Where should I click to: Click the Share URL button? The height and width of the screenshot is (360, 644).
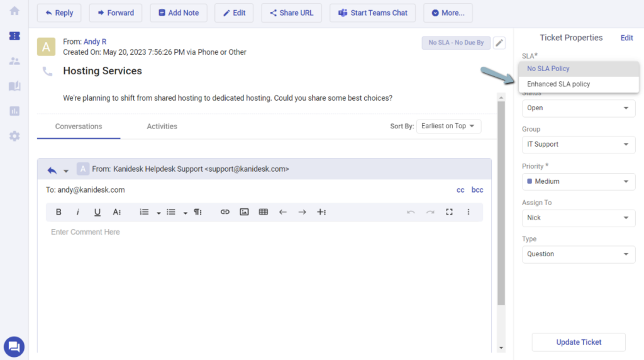(291, 13)
